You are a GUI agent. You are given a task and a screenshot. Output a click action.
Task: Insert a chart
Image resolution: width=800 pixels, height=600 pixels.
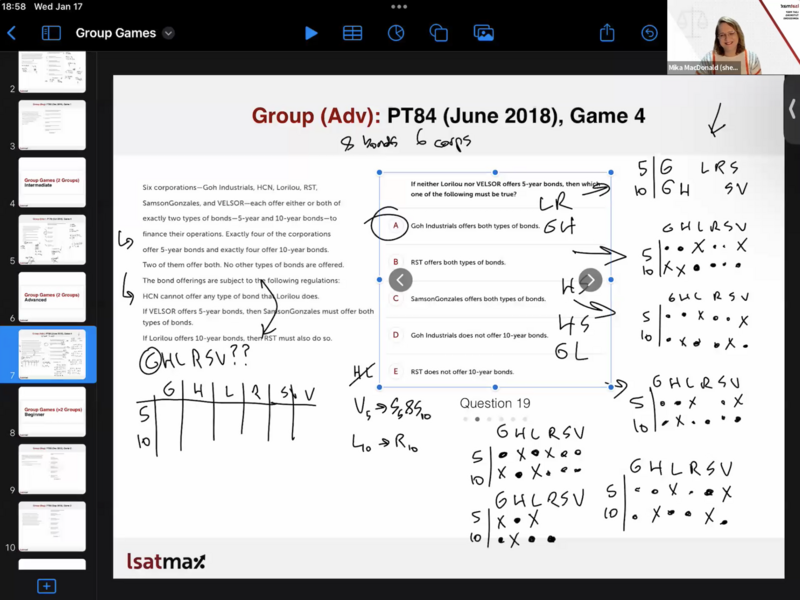396,33
